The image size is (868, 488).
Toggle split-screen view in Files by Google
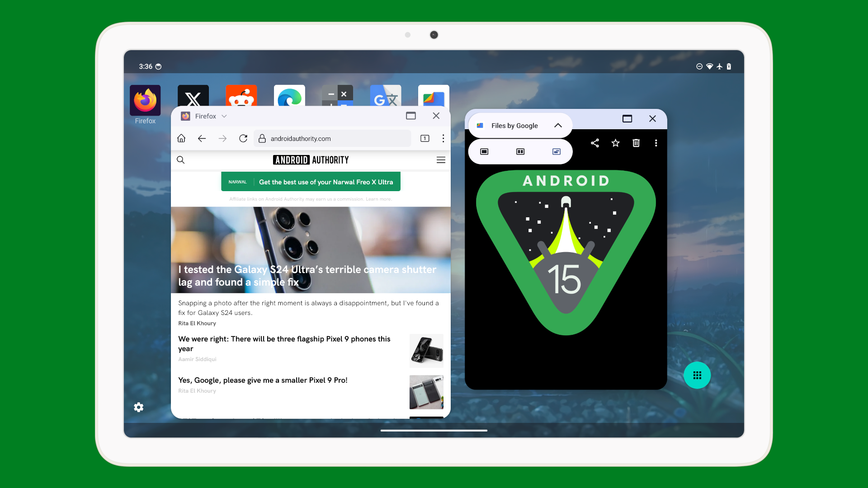pos(520,151)
